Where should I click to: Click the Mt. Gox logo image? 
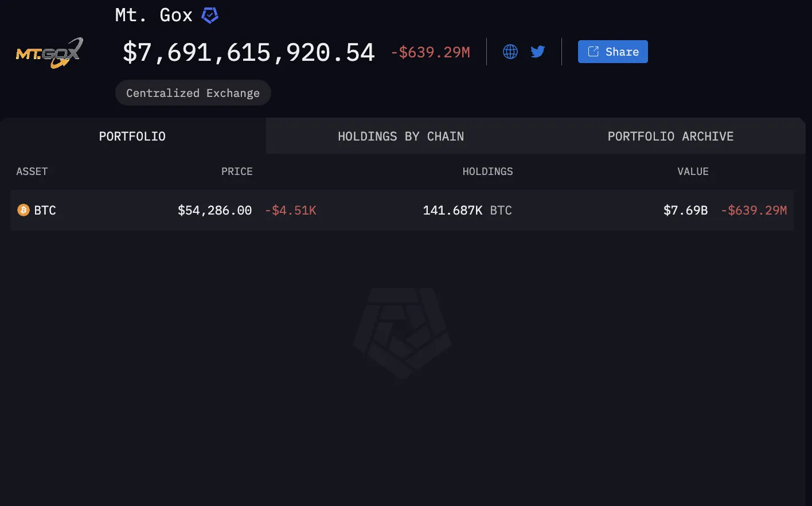click(x=49, y=53)
